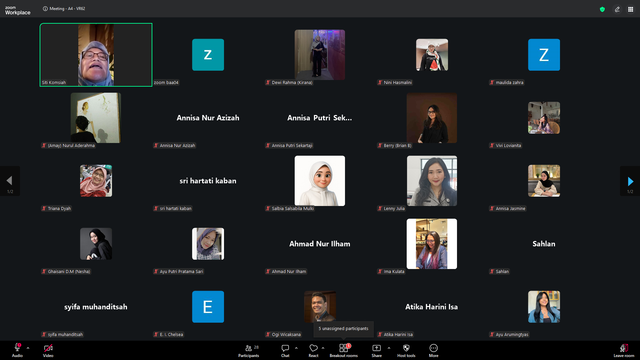Select Annisa Putri Sek... participant tile
The image size is (640, 360).
[x=320, y=118]
